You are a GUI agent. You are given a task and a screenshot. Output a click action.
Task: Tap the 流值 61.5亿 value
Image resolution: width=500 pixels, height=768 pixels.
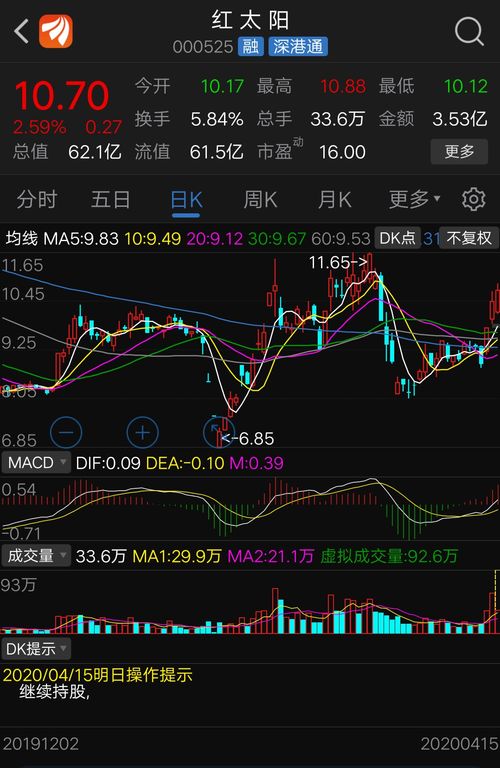(216, 152)
